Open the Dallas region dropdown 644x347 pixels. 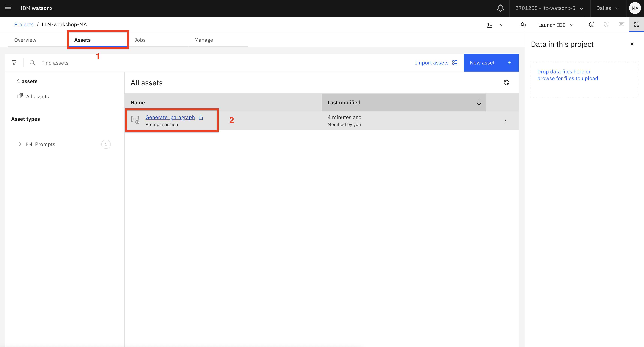pyautogui.click(x=607, y=8)
